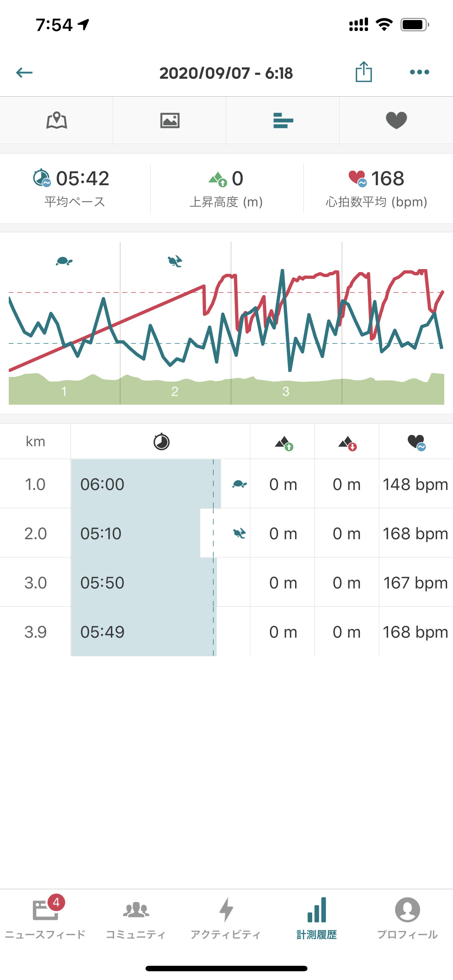Select the 05:10 split pace bar
Viewport: 453px width, 980px height.
[x=136, y=533]
